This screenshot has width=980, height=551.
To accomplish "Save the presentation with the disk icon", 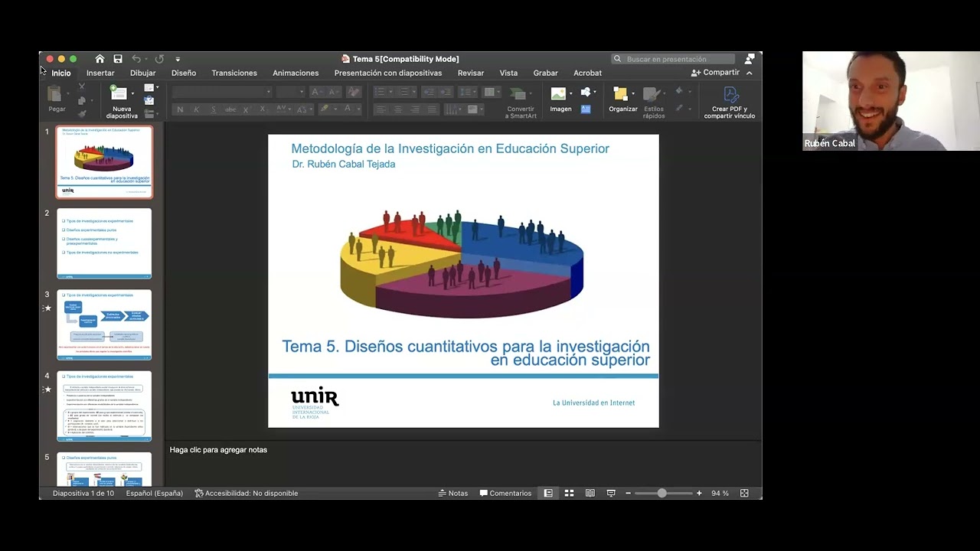I will click(x=118, y=59).
